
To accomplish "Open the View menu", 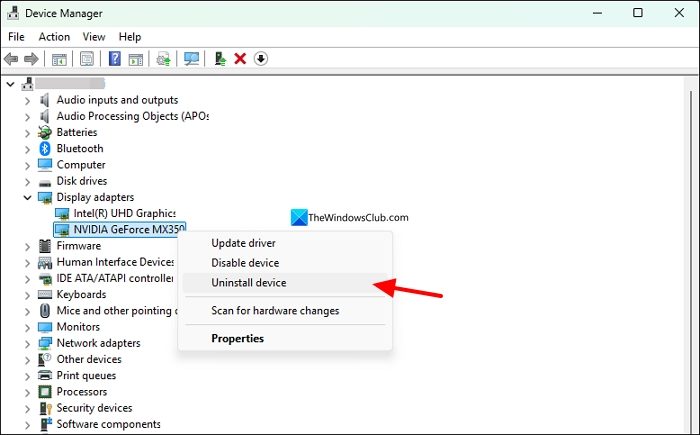I will [x=94, y=37].
